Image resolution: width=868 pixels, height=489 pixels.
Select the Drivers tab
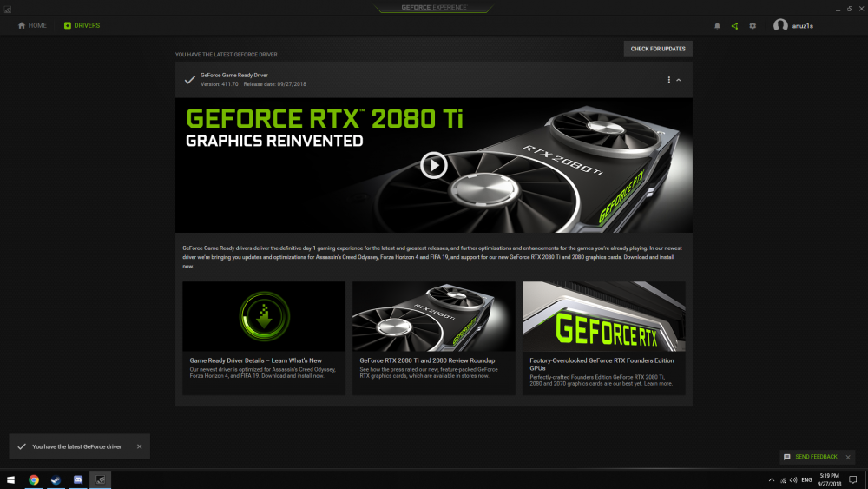pyautogui.click(x=82, y=25)
